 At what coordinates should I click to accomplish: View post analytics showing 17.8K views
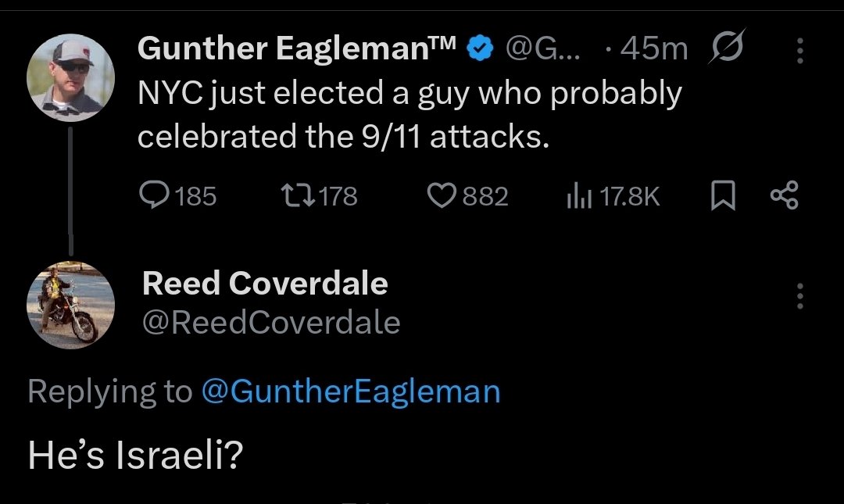tap(578, 197)
